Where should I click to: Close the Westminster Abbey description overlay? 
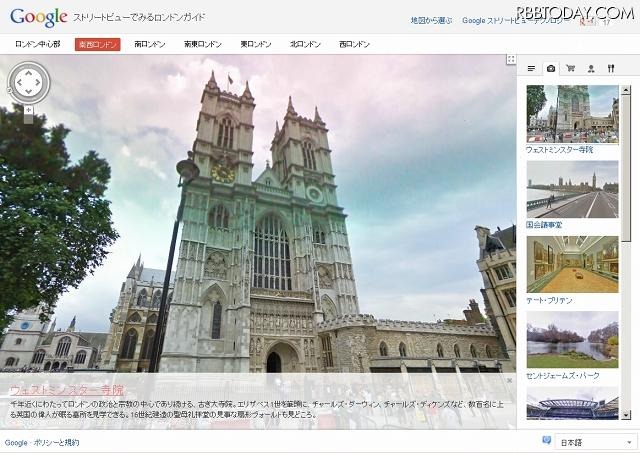tap(509, 380)
